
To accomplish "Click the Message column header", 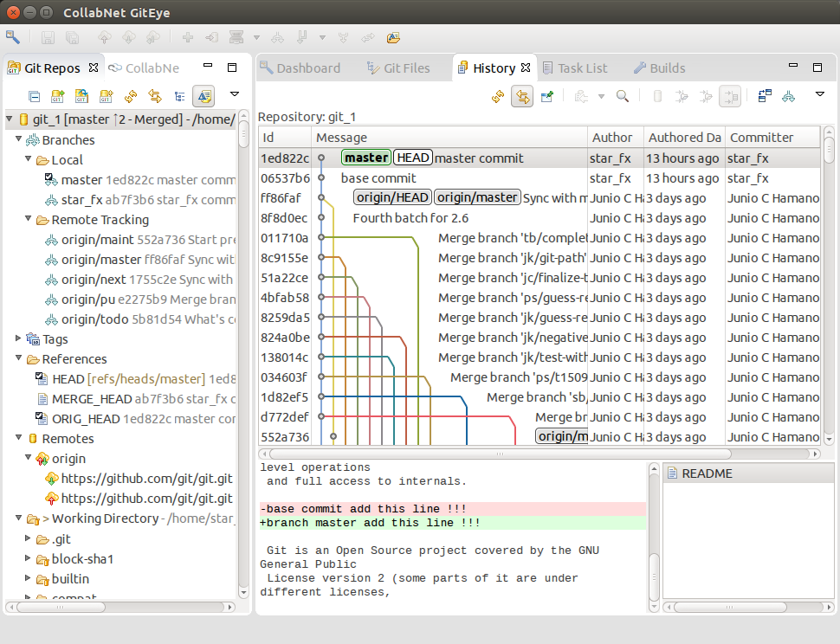I will 450,138.
